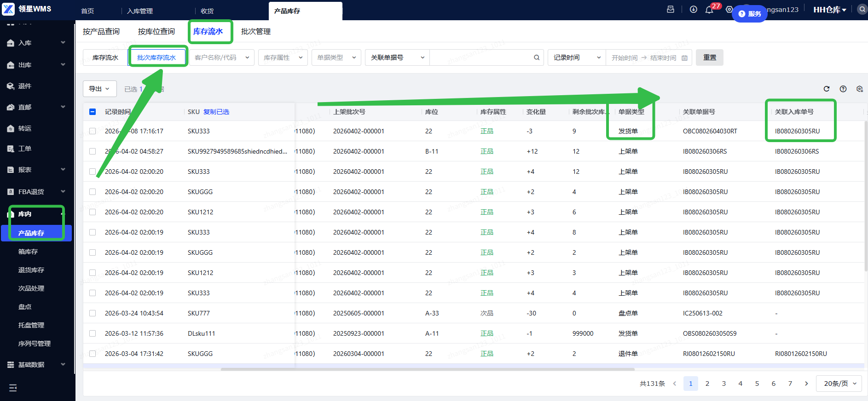Check the row with SKU9927949589685shiedncdhied
The width and height of the screenshot is (868, 401).
pyautogui.click(x=93, y=151)
